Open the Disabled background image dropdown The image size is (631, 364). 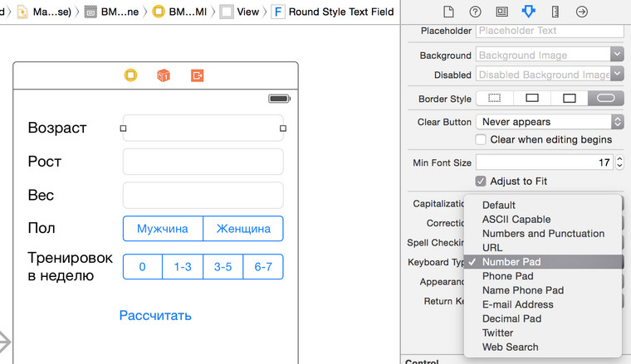(617, 75)
